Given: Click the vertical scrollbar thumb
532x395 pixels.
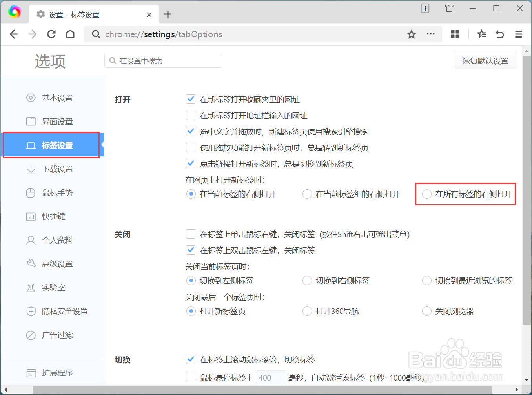Looking at the screenshot, I should (527, 190).
